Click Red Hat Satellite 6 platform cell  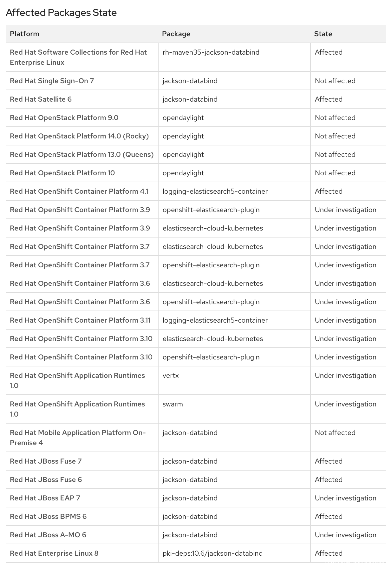point(41,99)
